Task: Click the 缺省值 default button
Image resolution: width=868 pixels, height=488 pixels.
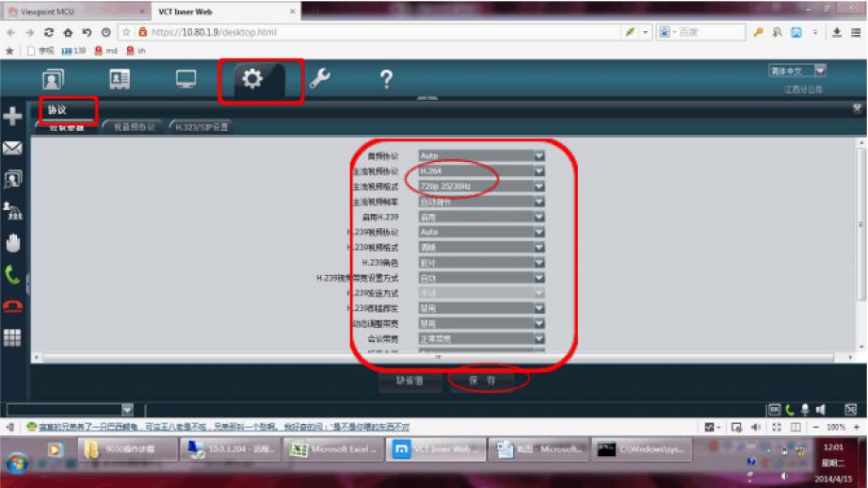Action: 410,381
